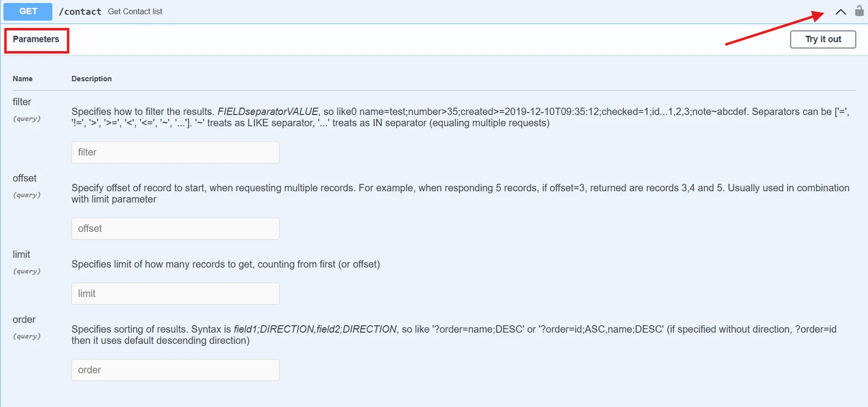Click the 'filter' parameter name label
This screenshot has height=407, width=868.
coord(22,102)
